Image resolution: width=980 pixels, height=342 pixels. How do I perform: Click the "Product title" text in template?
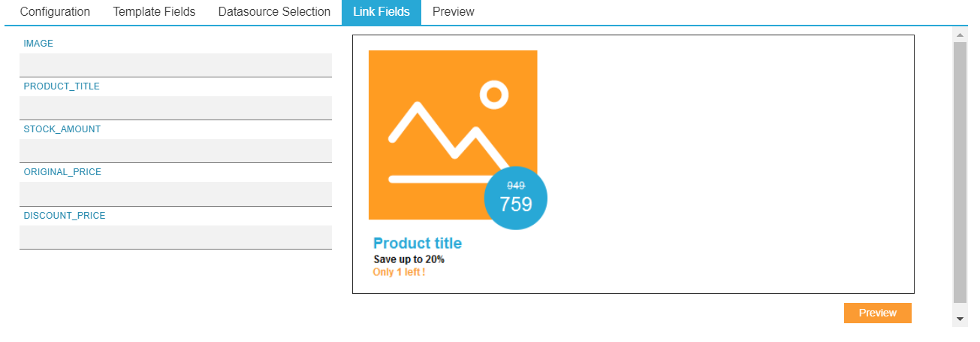pyautogui.click(x=418, y=244)
